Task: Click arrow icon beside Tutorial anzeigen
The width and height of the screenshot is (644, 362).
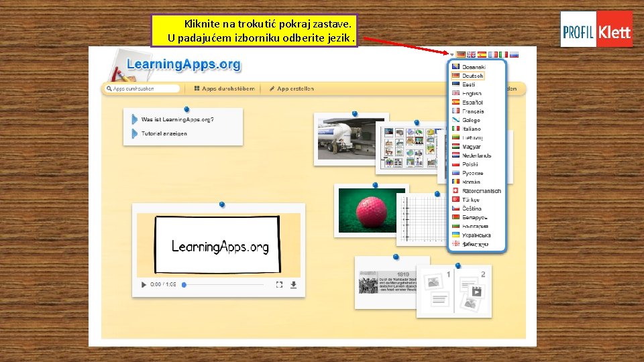Action: click(134, 133)
